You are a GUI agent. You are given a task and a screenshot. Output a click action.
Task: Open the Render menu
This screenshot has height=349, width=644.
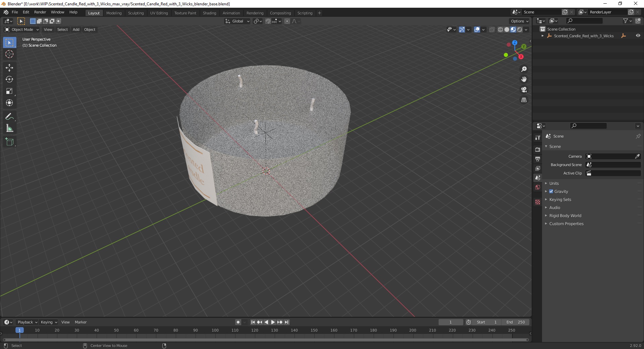click(x=40, y=12)
